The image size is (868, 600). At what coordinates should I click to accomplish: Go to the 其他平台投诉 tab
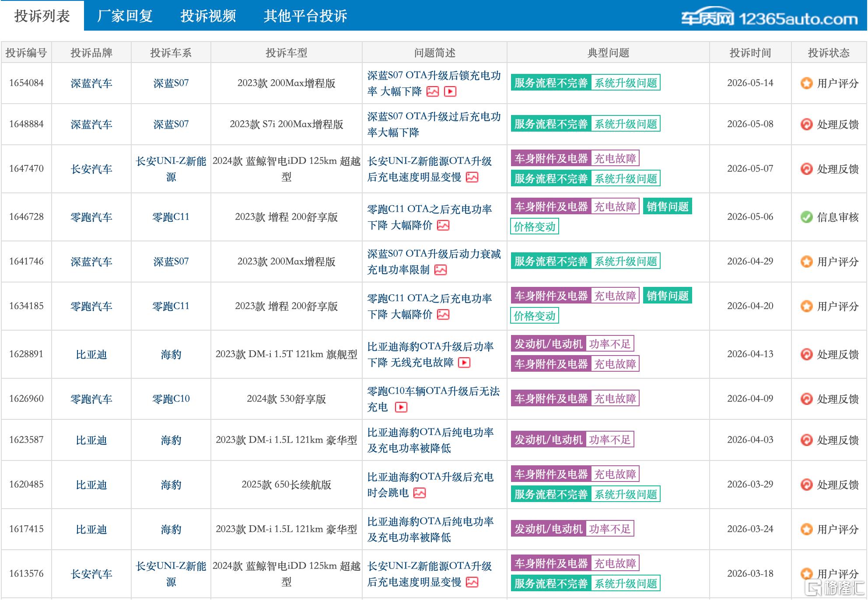pyautogui.click(x=305, y=16)
